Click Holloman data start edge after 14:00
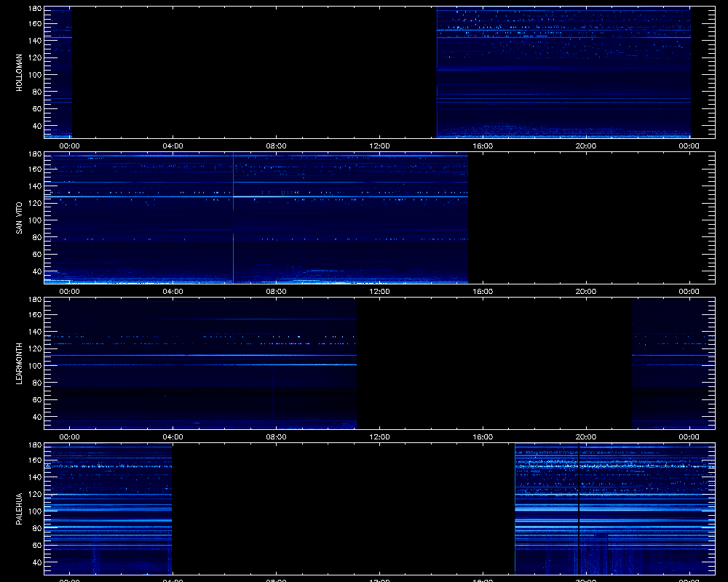This screenshot has width=728, height=582. (x=437, y=73)
